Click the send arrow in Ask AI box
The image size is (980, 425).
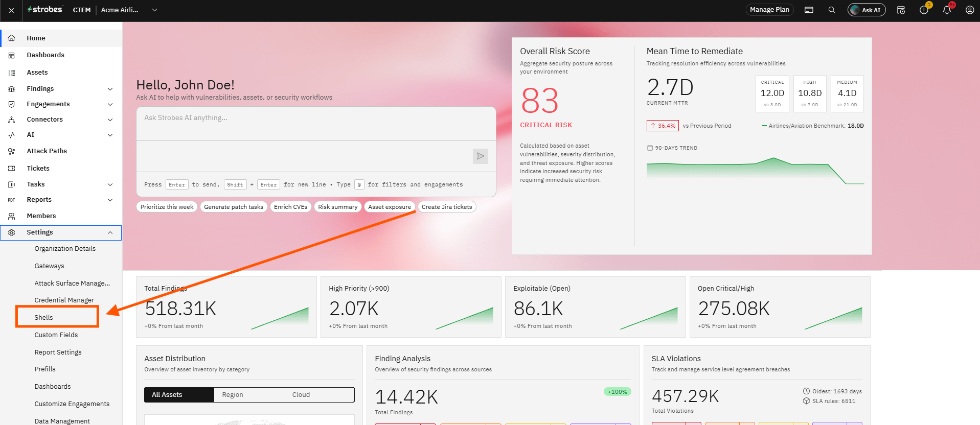click(x=480, y=156)
